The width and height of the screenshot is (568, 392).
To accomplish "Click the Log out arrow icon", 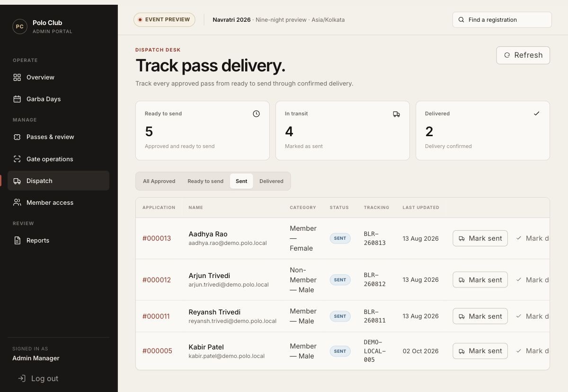I will pyautogui.click(x=21, y=378).
